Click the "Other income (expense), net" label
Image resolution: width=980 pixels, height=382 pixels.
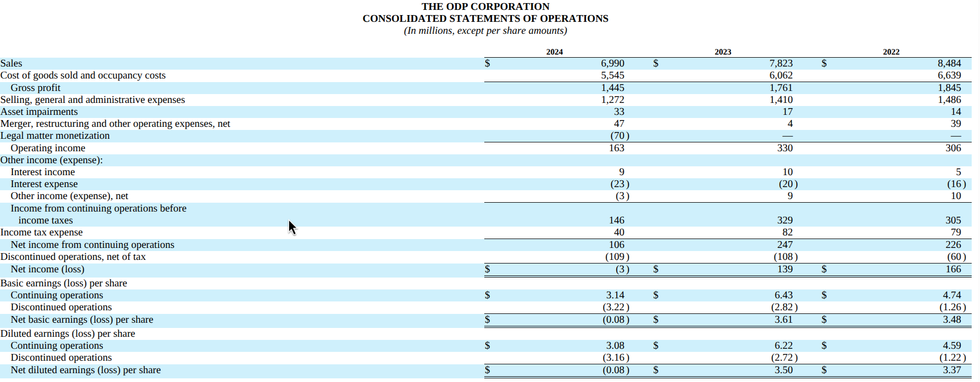click(70, 196)
